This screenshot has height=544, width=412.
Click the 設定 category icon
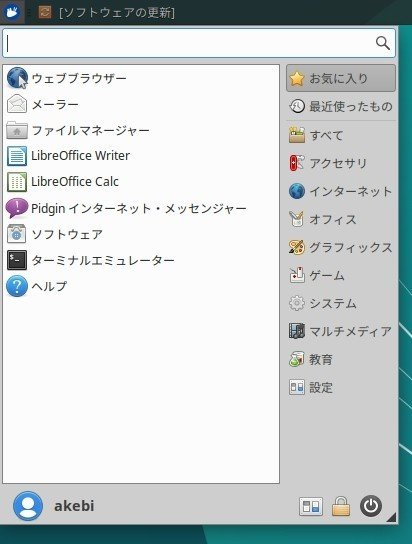point(297,388)
